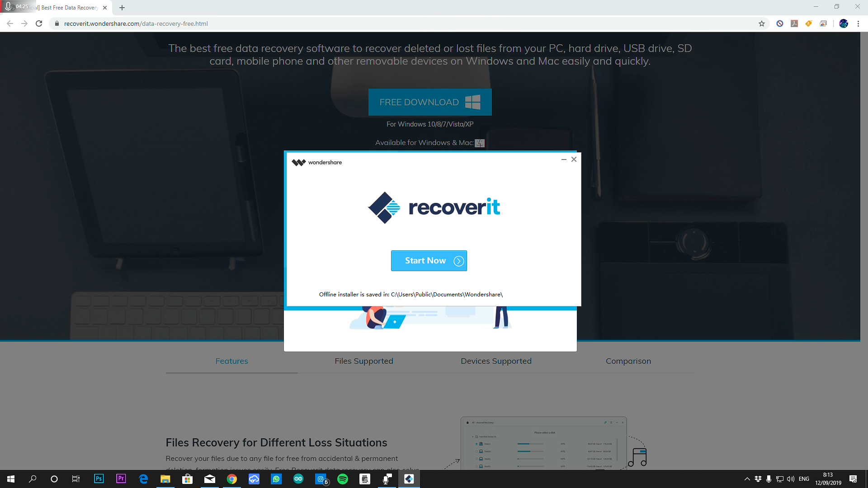Launch Photoshop from the taskbar
The image size is (868, 488).
click(99, 479)
